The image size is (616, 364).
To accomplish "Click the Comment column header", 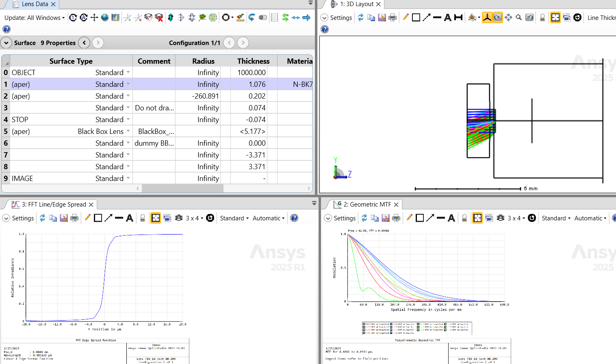I will click(x=154, y=61).
